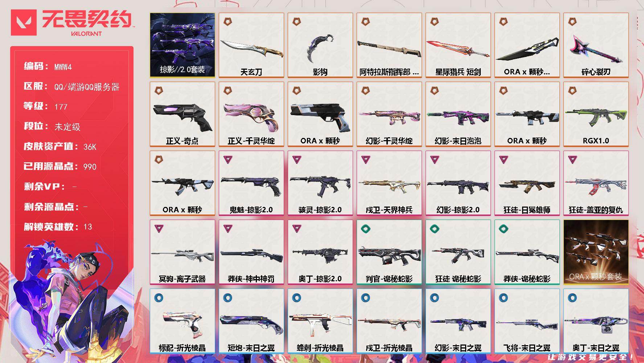Select the RGX1.0 rifle skin

596,114
